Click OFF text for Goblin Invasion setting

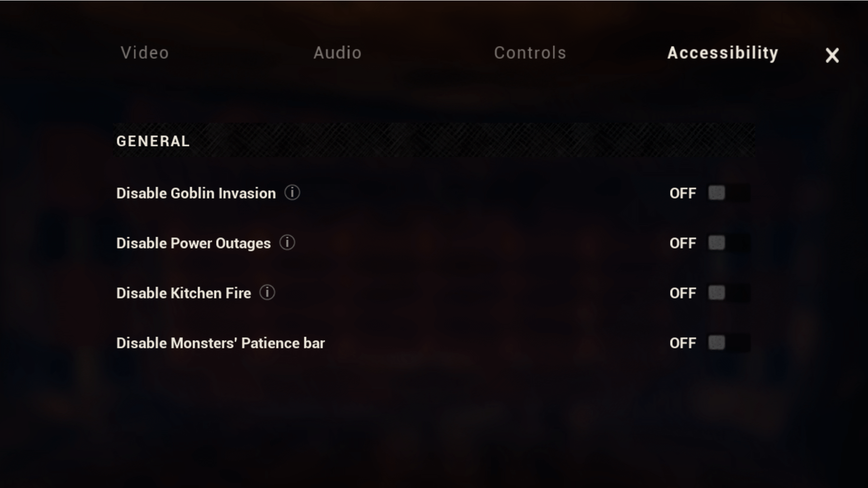click(682, 193)
